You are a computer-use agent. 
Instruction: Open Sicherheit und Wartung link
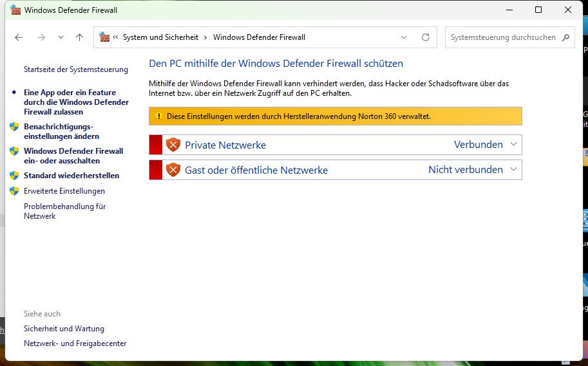coord(64,329)
